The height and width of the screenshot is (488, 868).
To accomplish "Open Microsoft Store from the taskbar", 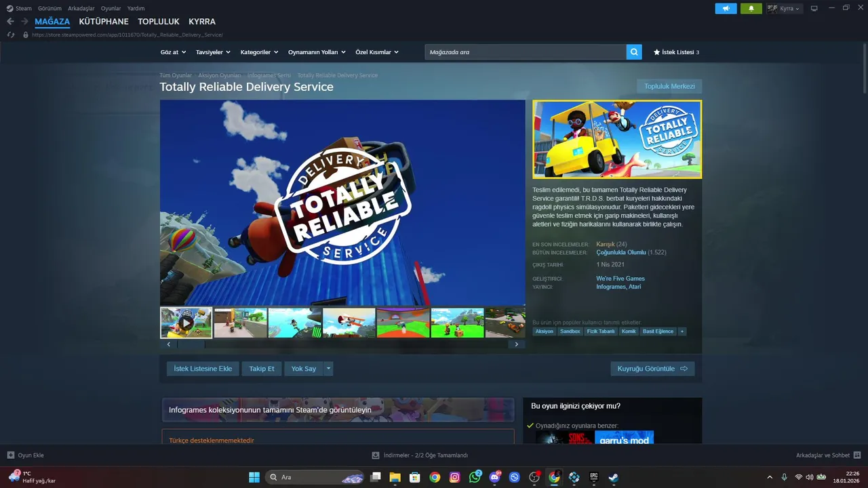I will (x=414, y=477).
